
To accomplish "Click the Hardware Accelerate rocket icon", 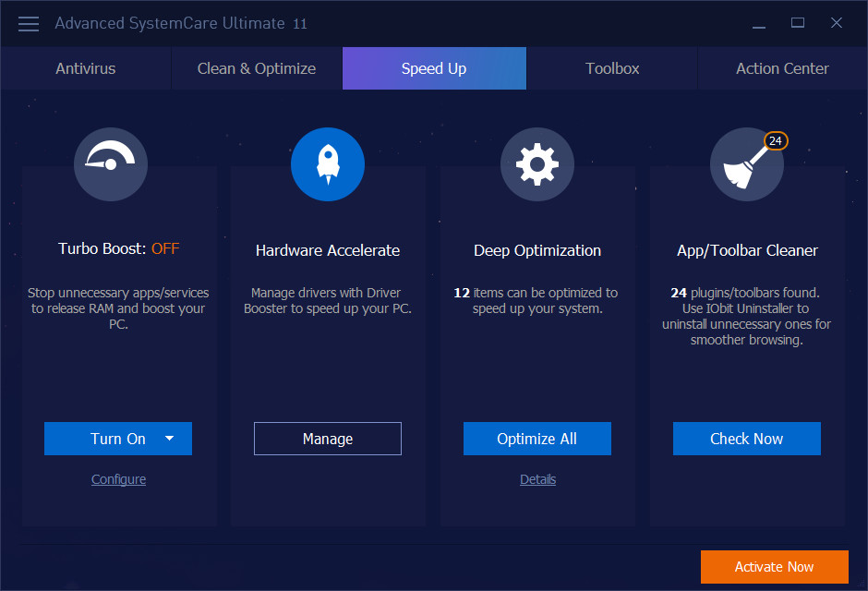I will pos(328,164).
